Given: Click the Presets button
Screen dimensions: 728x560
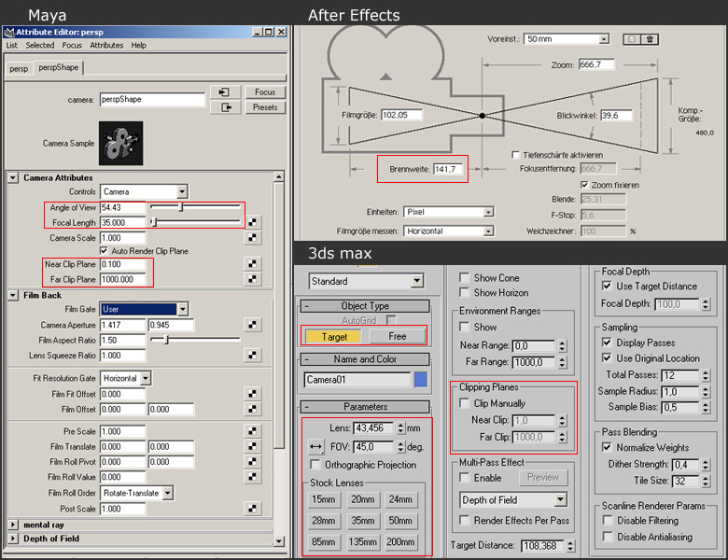Looking at the screenshot, I should (265, 107).
